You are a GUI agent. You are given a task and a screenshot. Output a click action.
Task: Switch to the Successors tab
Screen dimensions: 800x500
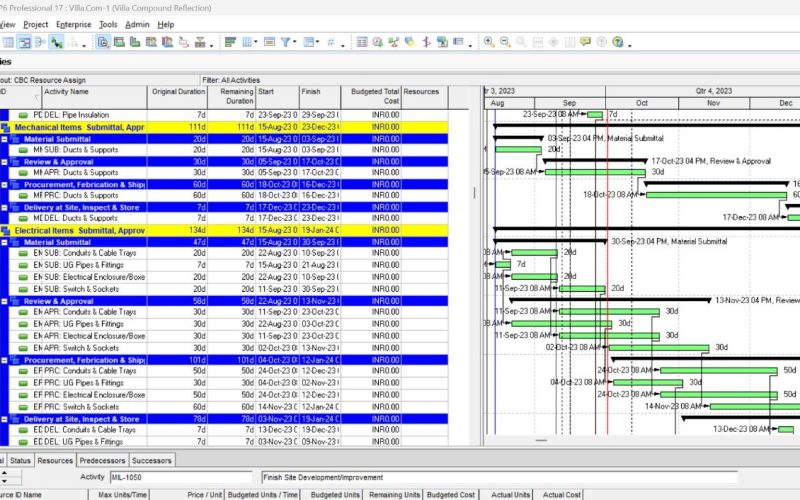(x=152, y=460)
